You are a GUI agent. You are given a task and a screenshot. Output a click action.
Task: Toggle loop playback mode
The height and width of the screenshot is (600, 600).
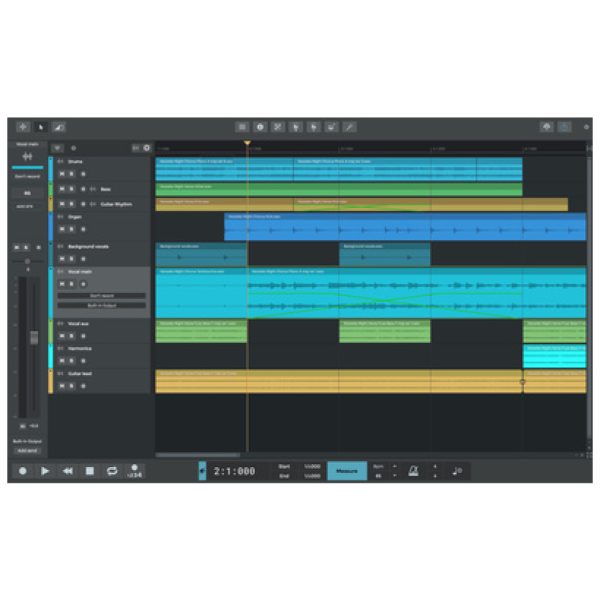pyautogui.click(x=112, y=471)
